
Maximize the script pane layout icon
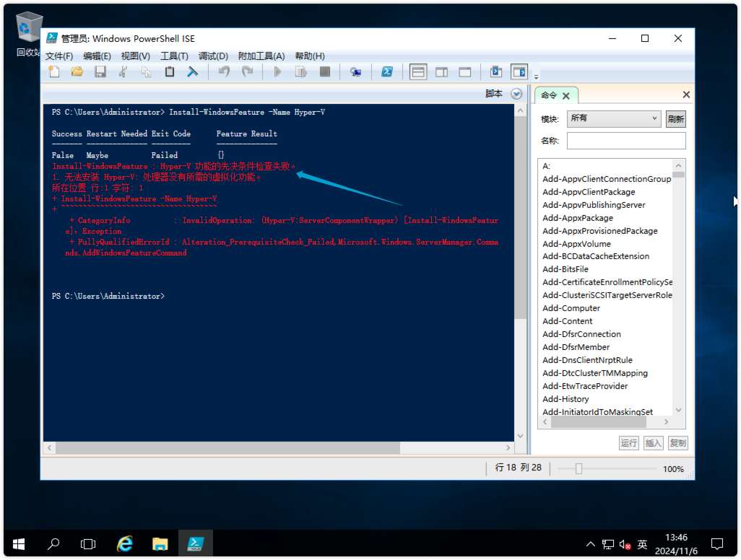pos(465,72)
